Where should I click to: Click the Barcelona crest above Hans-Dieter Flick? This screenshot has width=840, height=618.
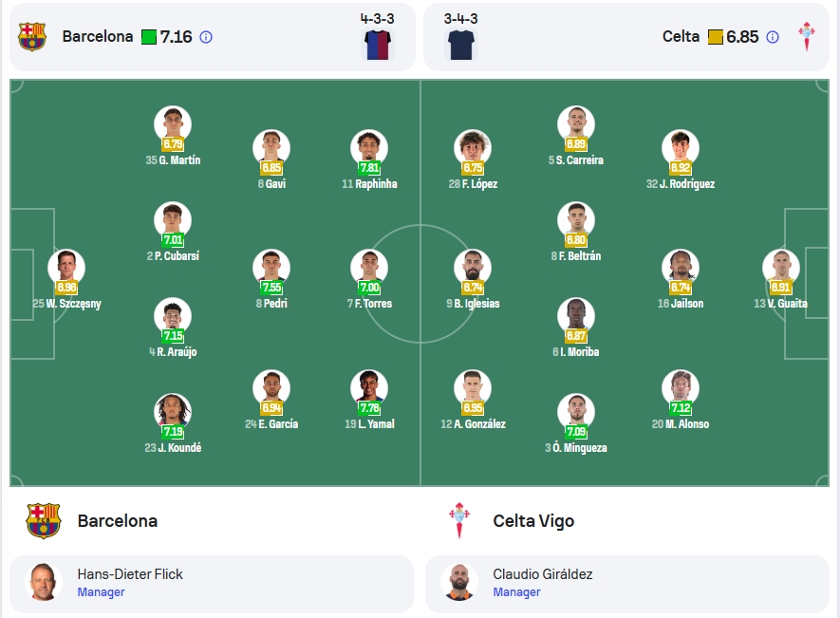coord(44,520)
